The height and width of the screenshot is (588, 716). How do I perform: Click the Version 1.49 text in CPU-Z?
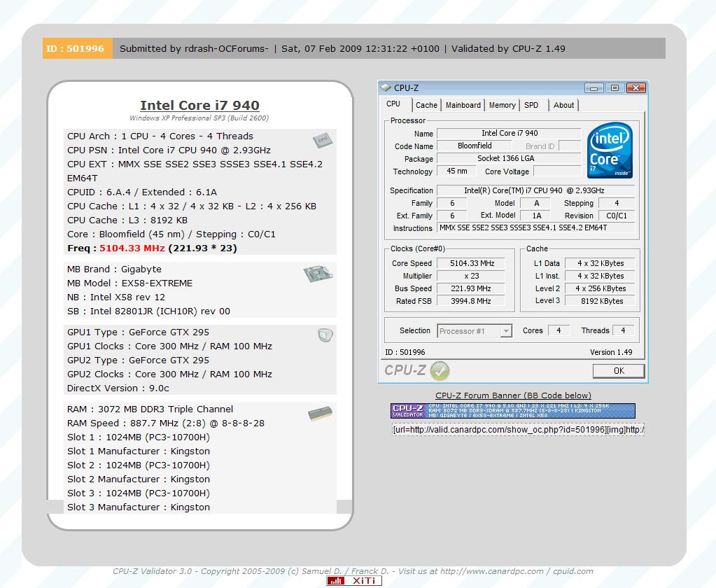[x=611, y=352]
